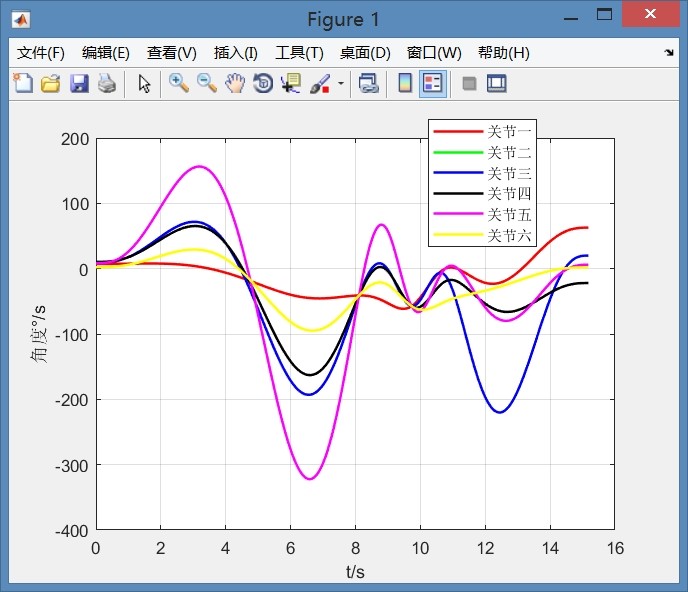Click the New Figure icon

click(x=23, y=83)
